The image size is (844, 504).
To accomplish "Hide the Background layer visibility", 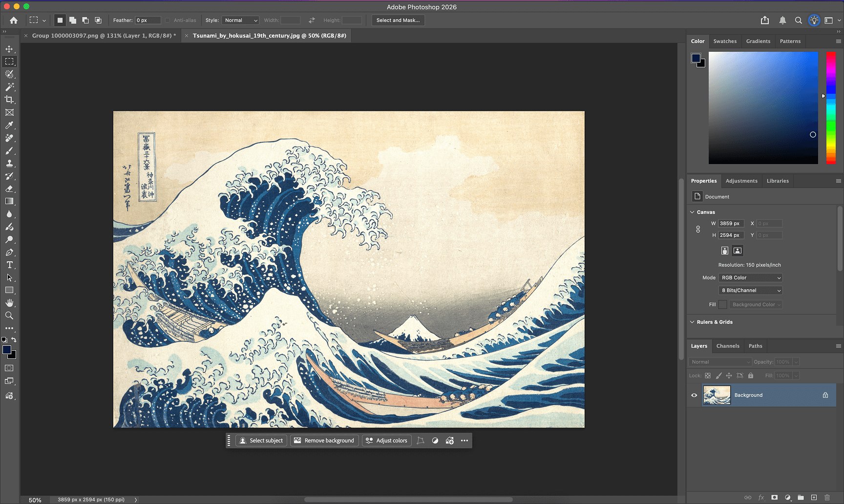I will tap(694, 395).
